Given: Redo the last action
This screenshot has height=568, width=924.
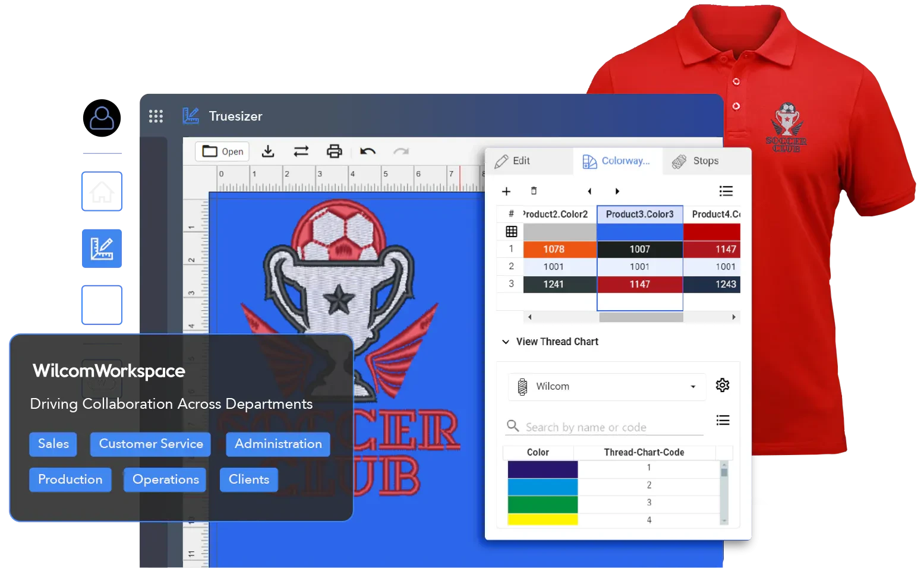Looking at the screenshot, I should (401, 151).
